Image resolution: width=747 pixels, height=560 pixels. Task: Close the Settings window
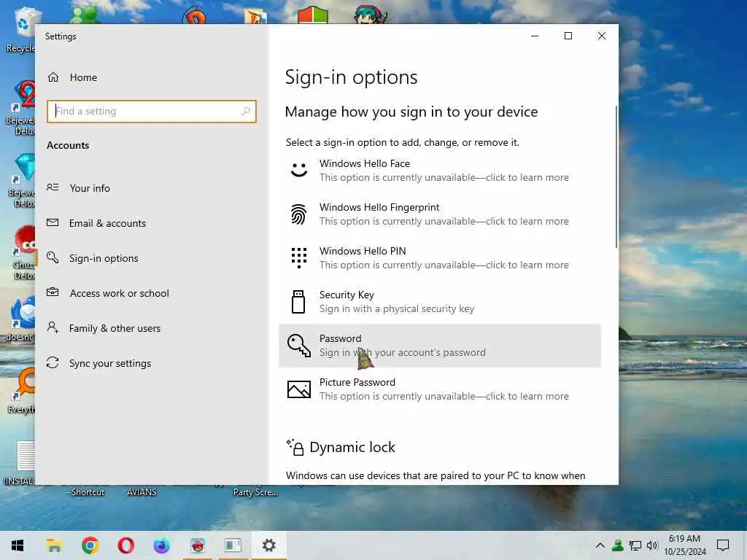tap(602, 36)
